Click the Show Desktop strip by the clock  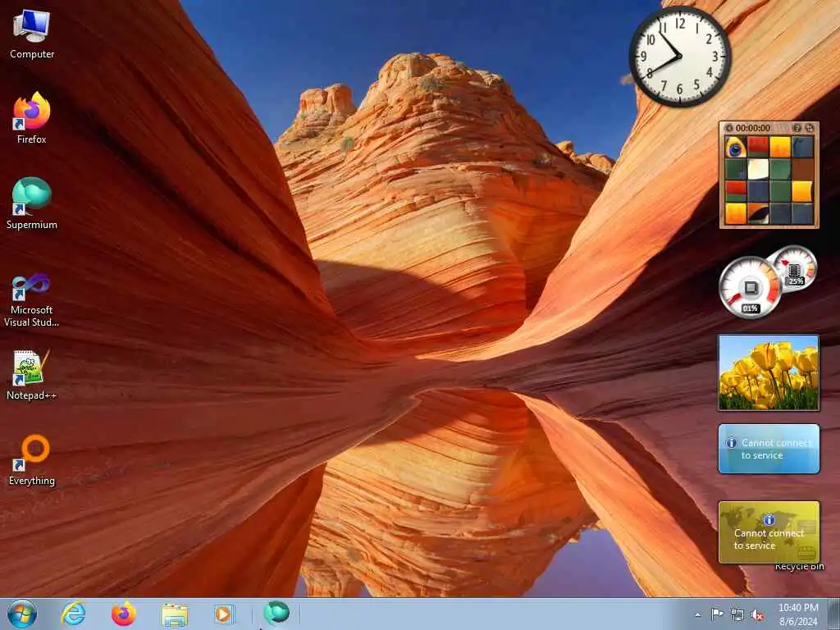[834, 614]
